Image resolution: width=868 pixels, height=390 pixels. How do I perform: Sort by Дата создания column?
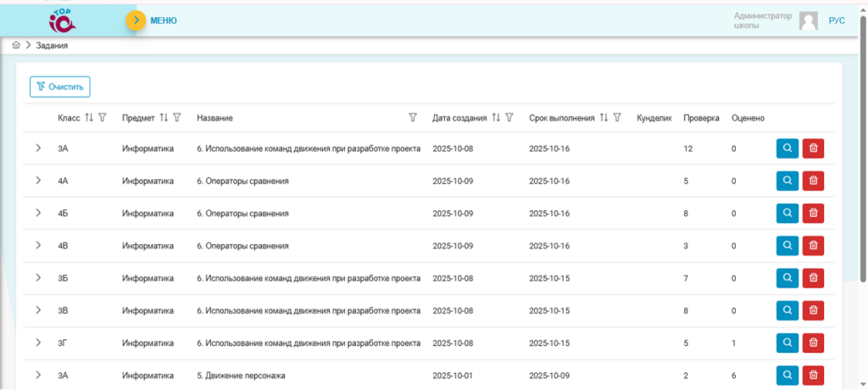pos(496,118)
